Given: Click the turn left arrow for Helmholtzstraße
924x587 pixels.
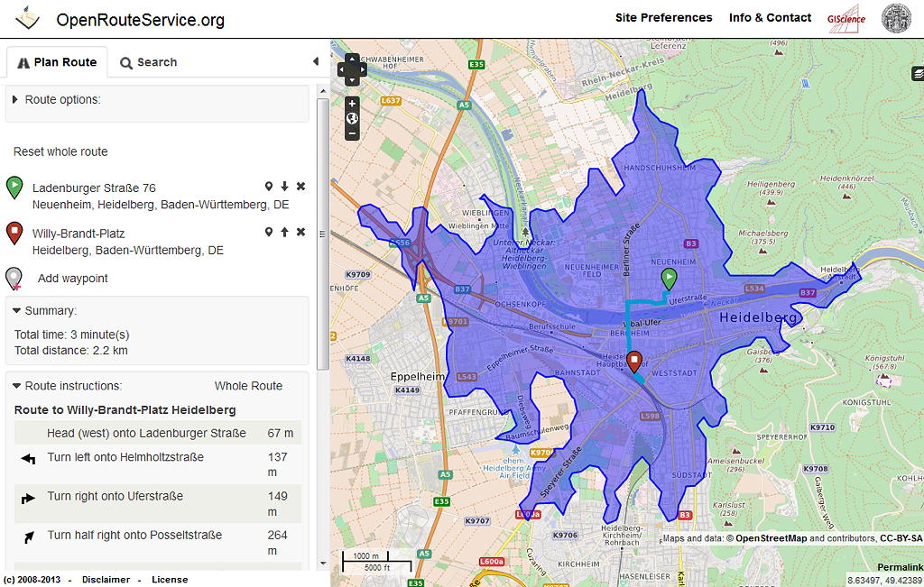Looking at the screenshot, I should pyautogui.click(x=28, y=459).
